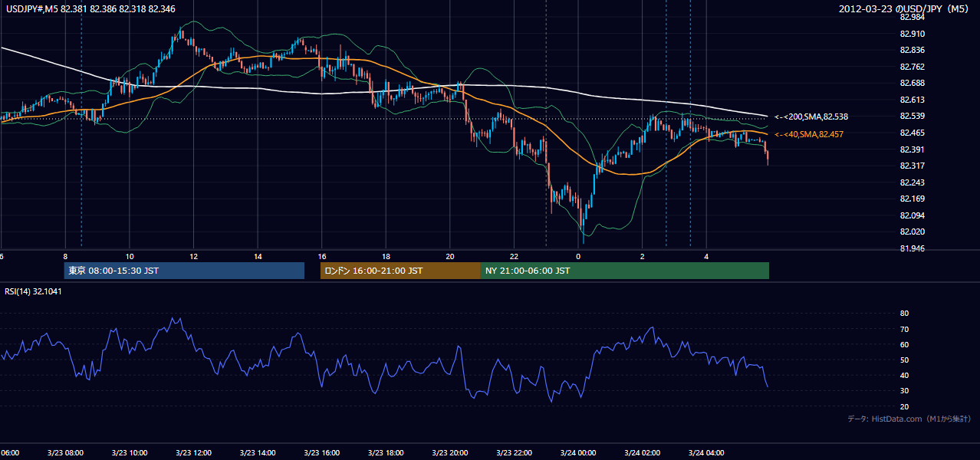Select the orange 40 SMA 82.457 label
The width and height of the screenshot is (980, 460).
809,134
